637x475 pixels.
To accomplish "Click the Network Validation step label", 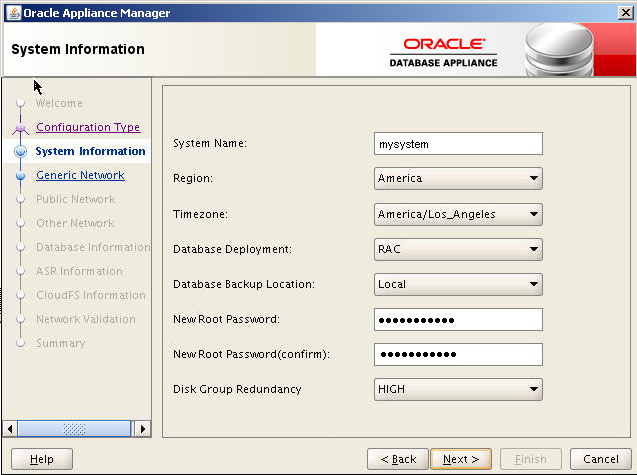I will 86,319.
